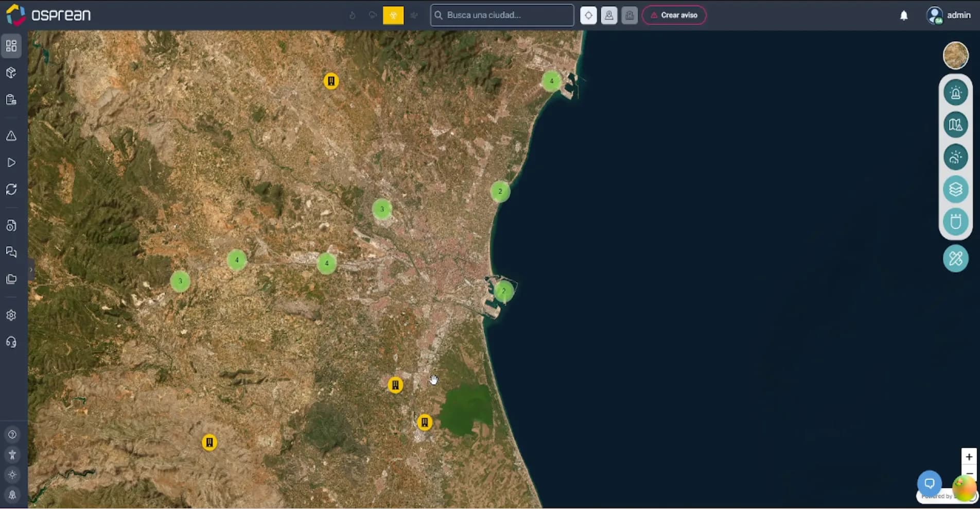Toggle the wind layer icon in top bar
Viewport: 980px width, 509px height.
coord(414,15)
